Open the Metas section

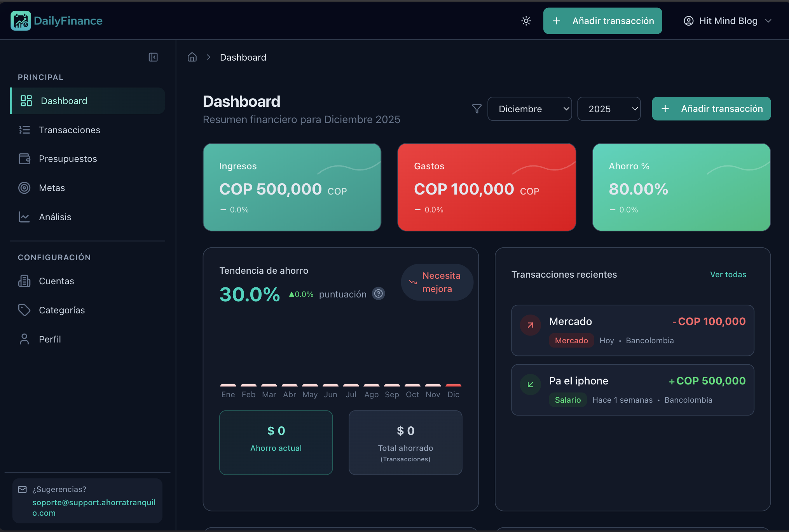[x=52, y=188]
